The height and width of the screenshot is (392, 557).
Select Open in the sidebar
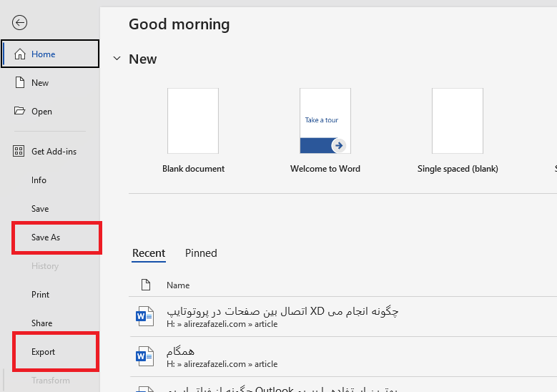pyautogui.click(x=50, y=112)
